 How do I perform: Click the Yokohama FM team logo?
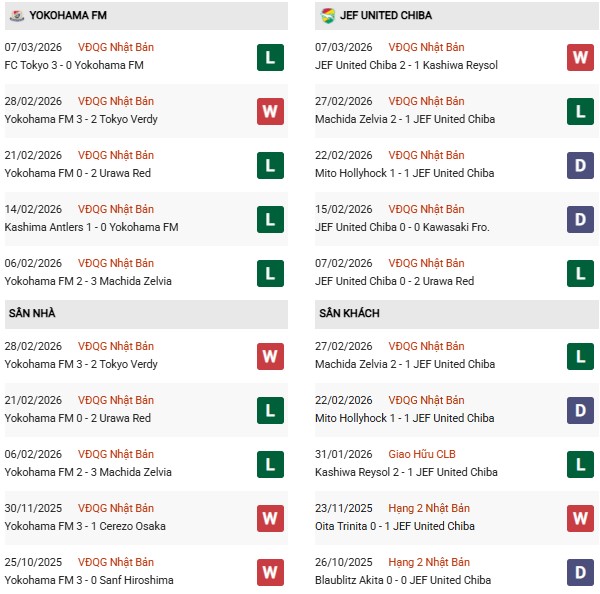[17, 15]
